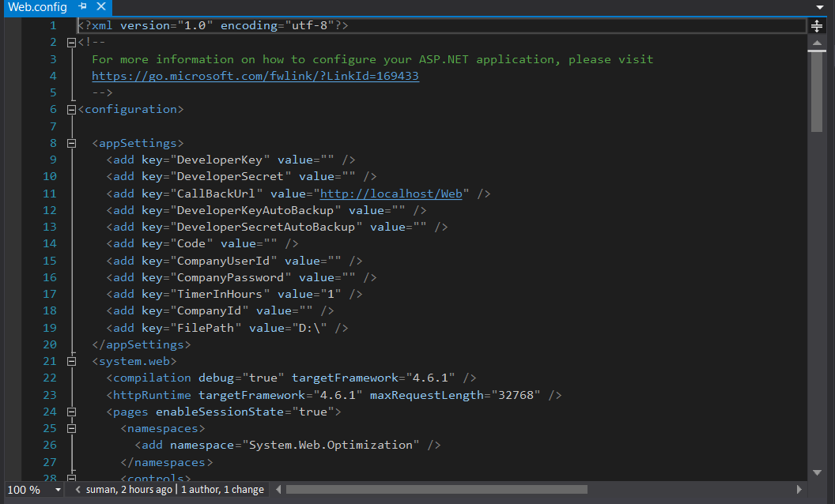Viewport: 835px width, 504px height.
Task: Collapse the configuration element on line 6
Action: (x=72, y=110)
